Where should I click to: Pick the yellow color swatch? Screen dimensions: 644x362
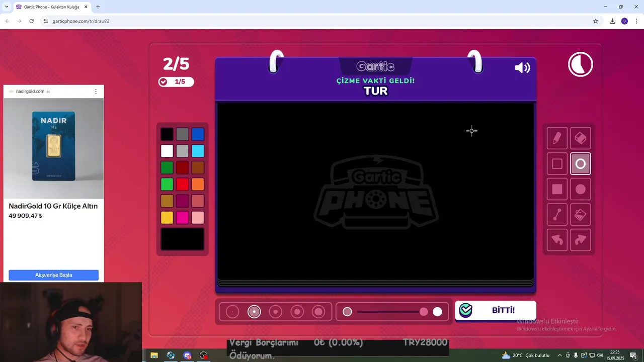(167, 217)
